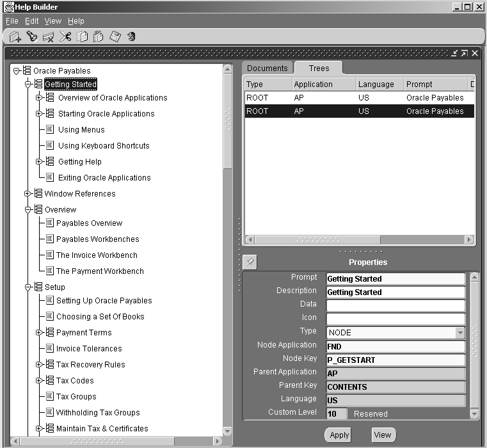Expand the Window References node
This screenshot has width=487, height=448.
(x=28, y=193)
